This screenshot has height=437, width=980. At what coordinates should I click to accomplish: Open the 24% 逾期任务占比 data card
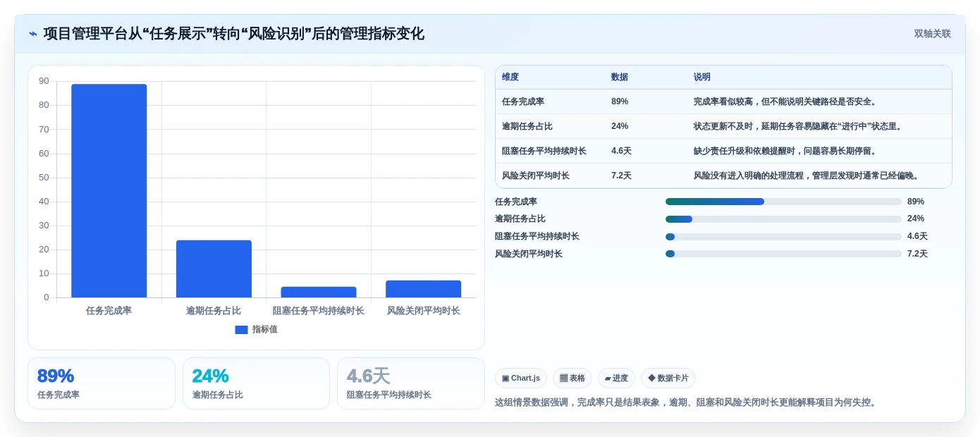pos(256,383)
